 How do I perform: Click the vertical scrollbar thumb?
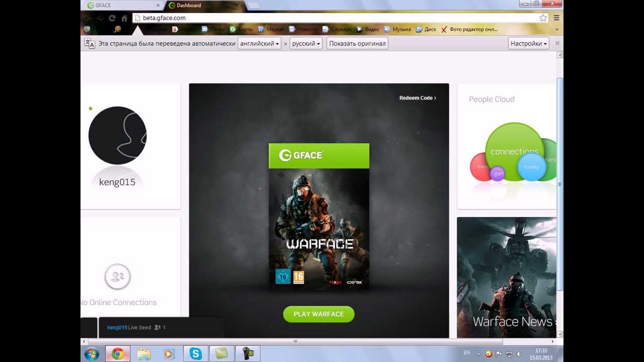(x=560, y=184)
